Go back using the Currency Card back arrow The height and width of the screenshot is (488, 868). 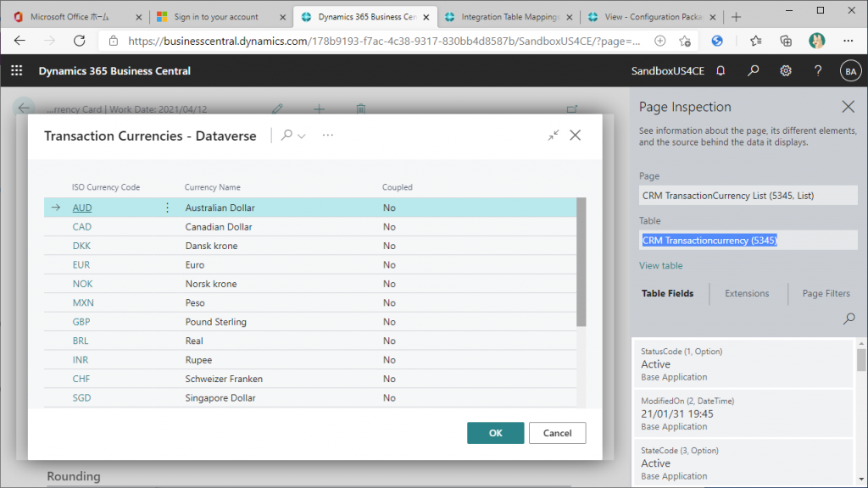click(24, 108)
